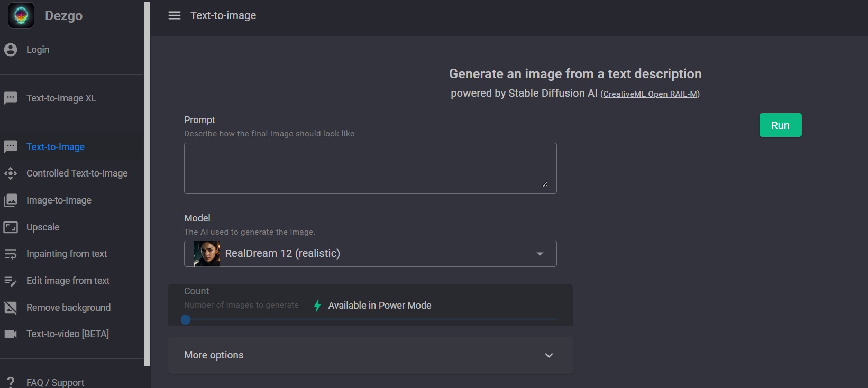The image size is (868, 388).
Task: Click the Upscale frame icon
Action: 11,227
